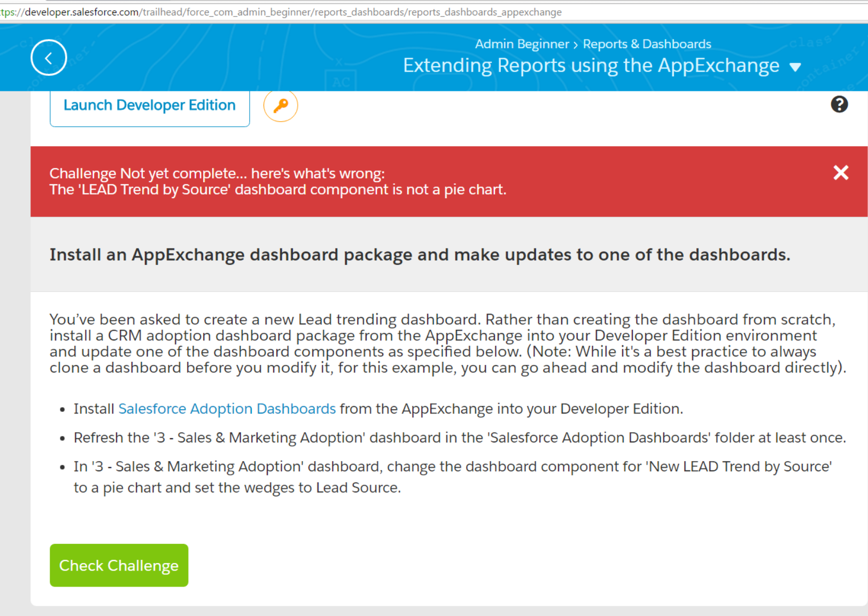This screenshot has width=868, height=616.
Task: Click the 'Refresh the 3 - Sales & Marketing' bullet
Action: point(460,438)
